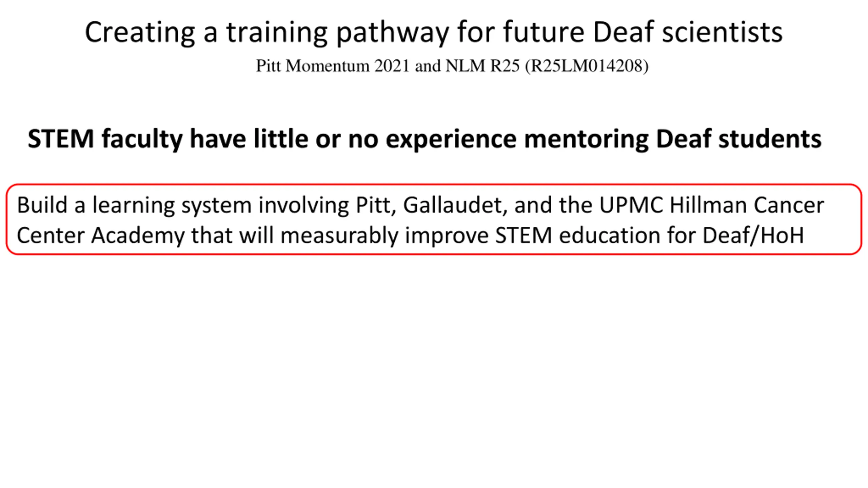Click the grant number R25LM014208

pyautogui.click(x=587, y=66)
